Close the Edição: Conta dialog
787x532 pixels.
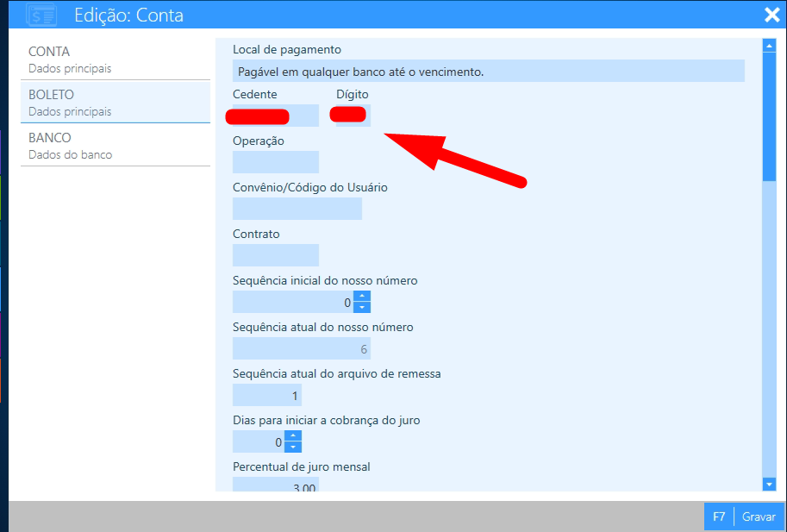coord(771,15)
